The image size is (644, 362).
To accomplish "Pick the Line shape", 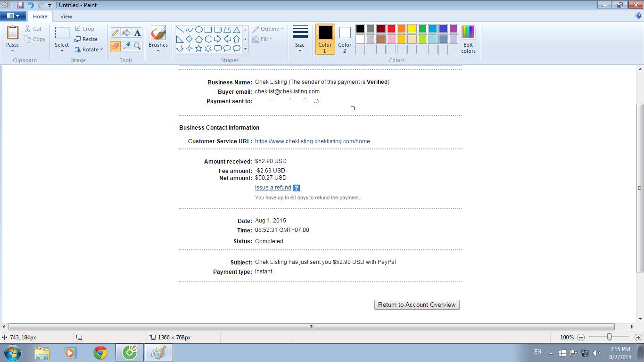I will (x=180, y=30).
